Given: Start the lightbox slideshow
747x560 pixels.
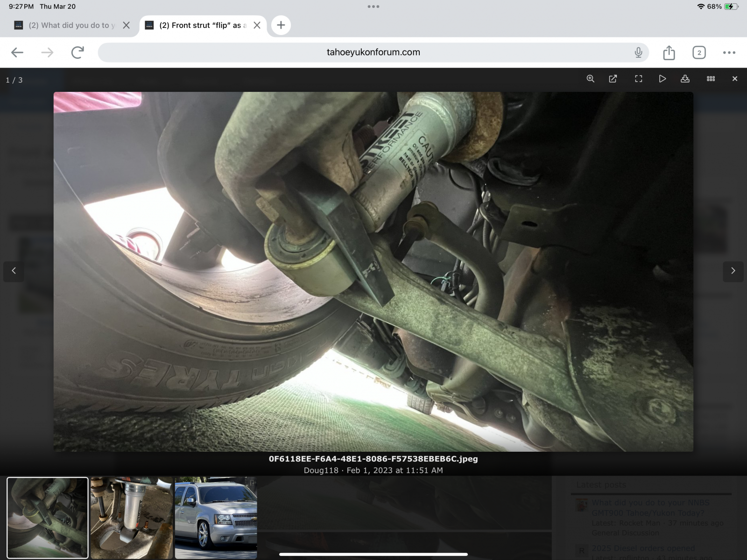Looking at the screenshot, I should tap(662, 79).
